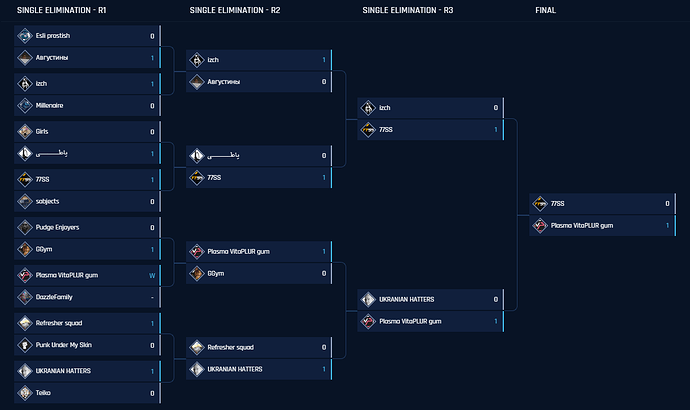Open the GGym team name in R2
Screen dimensions: 690x410
[216, 274]
